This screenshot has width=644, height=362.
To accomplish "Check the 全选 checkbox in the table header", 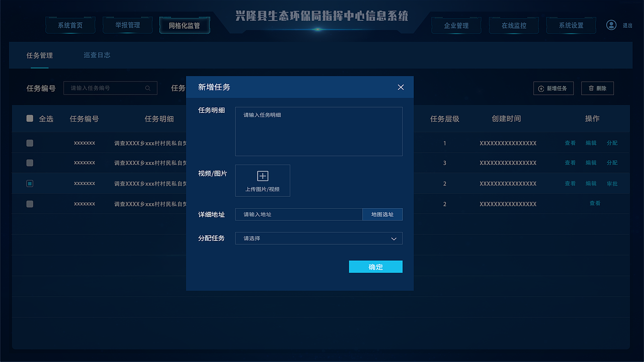I will pos(29,119).
